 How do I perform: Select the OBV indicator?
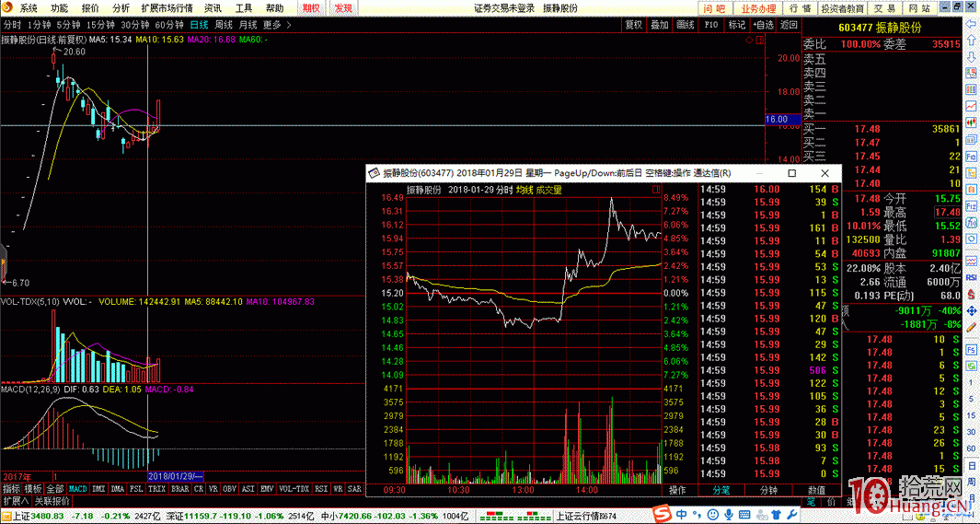tap(229, 489)
